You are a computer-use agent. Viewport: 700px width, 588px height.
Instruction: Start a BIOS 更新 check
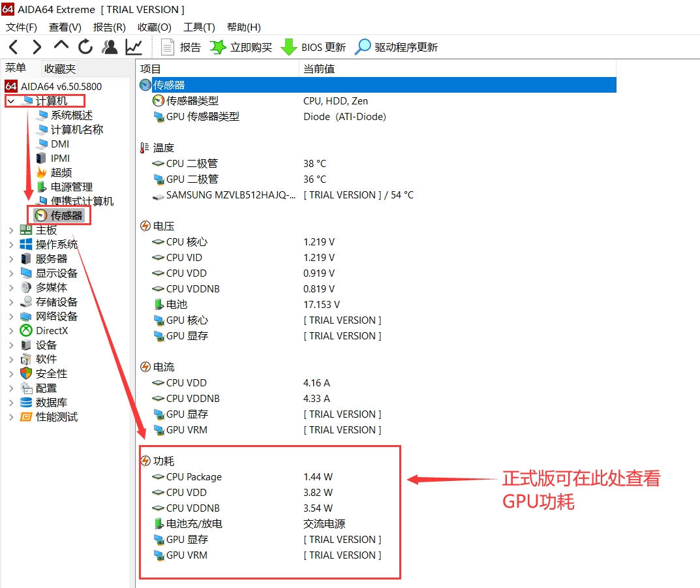[288, 46]
